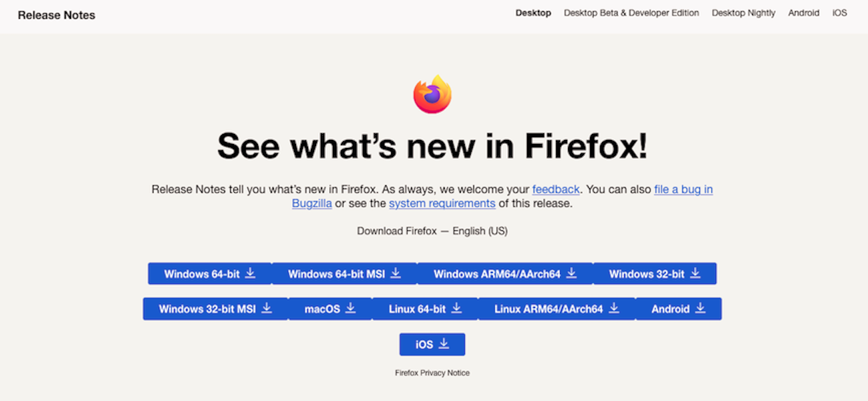The image size is (868, 401).
Task: Select the iOS navigation tab
Action: [x=840, y=13]
